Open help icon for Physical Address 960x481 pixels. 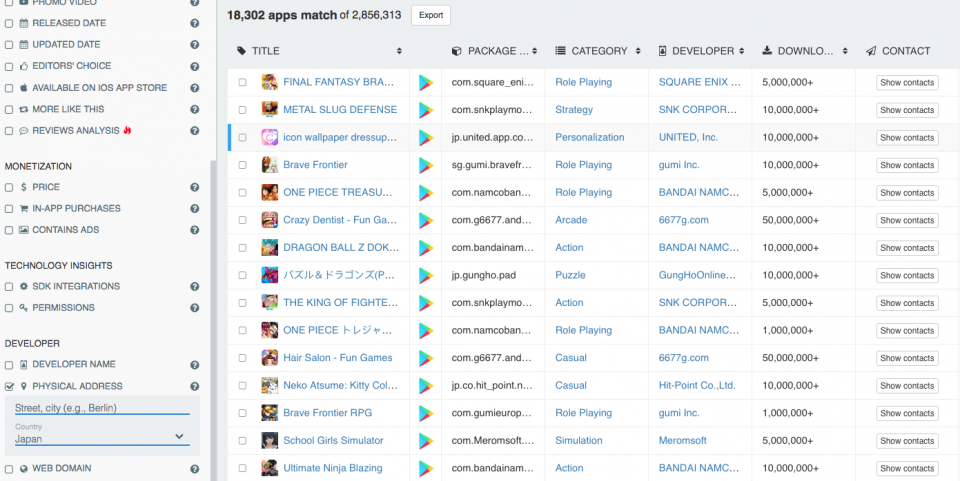(195, 386)
